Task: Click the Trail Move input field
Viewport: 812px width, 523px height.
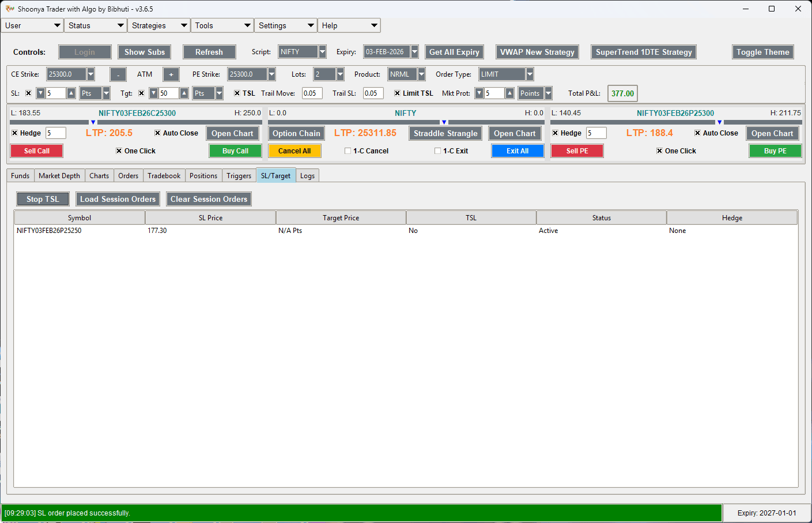Action: [312, 93]
